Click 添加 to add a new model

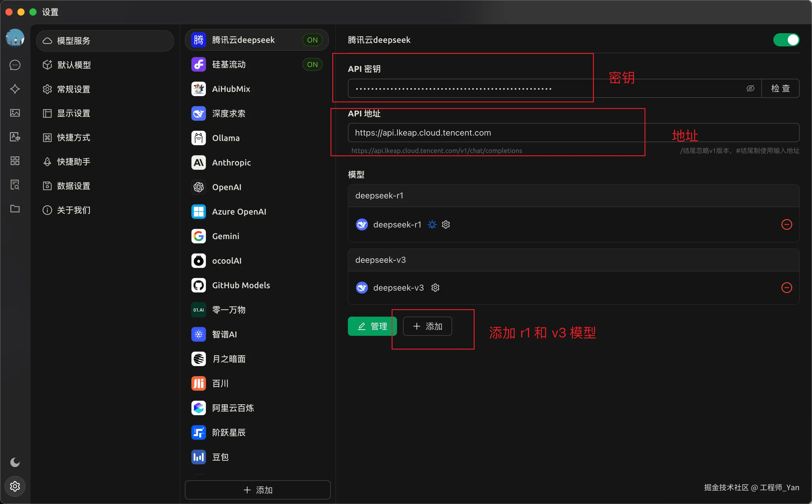427,326
